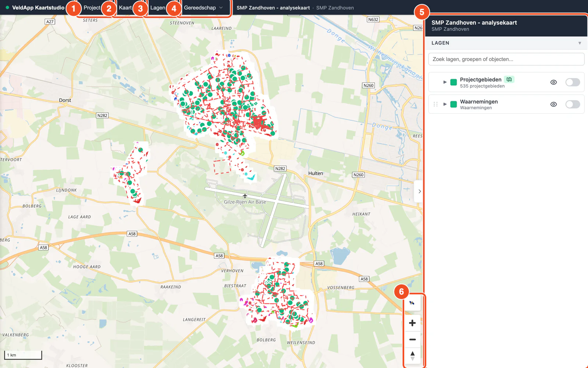The image size is (588, 368).
Task: Click 'N282' road shield near Hulten
Action: (x=280, y=169)
